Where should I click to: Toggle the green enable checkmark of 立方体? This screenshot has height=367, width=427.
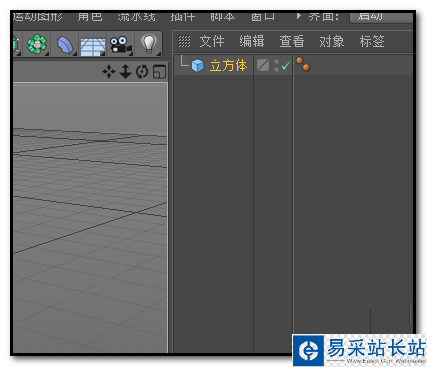pos(286,65)
